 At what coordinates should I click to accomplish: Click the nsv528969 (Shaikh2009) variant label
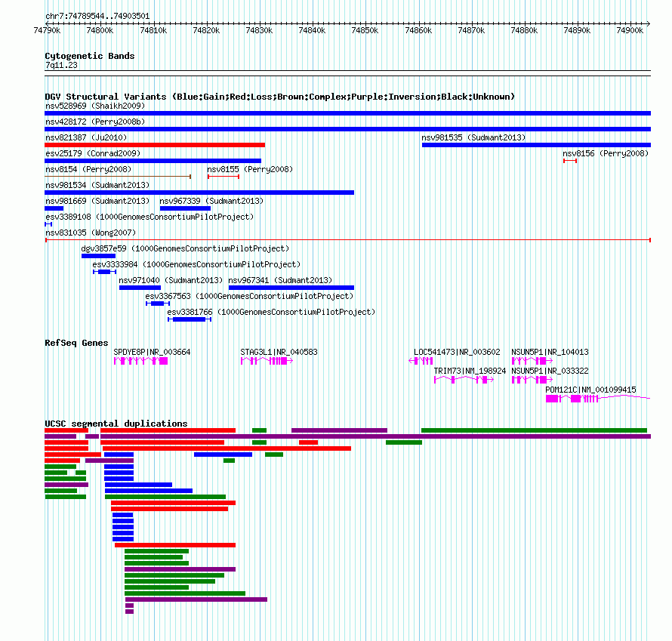(95, 106)
